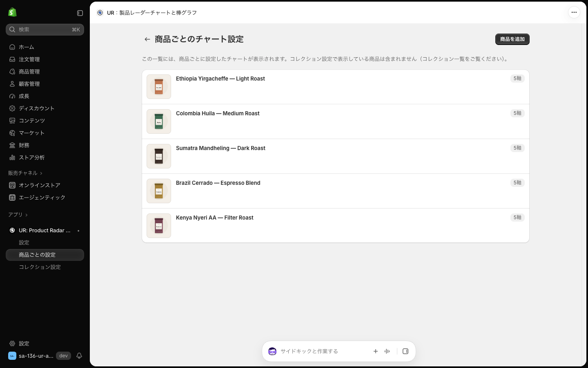Viewport: 588px width, 368px height.
Task: Open 商品管理 in the sidebar
Action: [x=45, y=72]
